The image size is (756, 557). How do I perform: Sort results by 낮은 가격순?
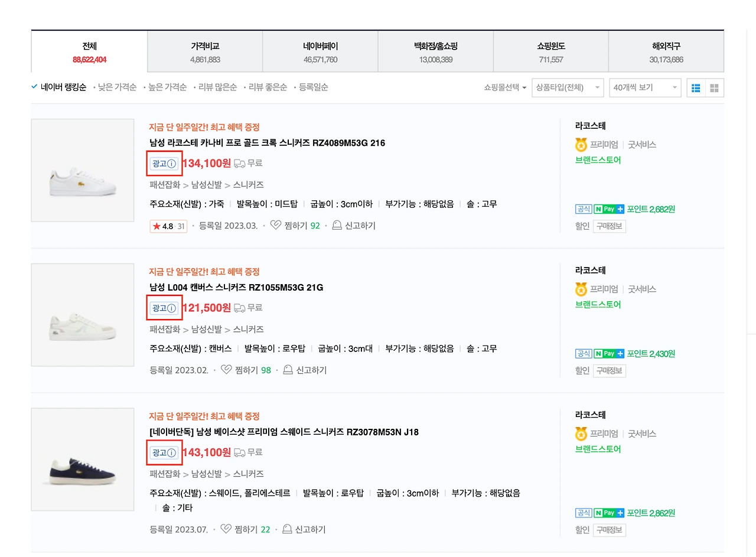pyautogui.click(x=117, y=87)
